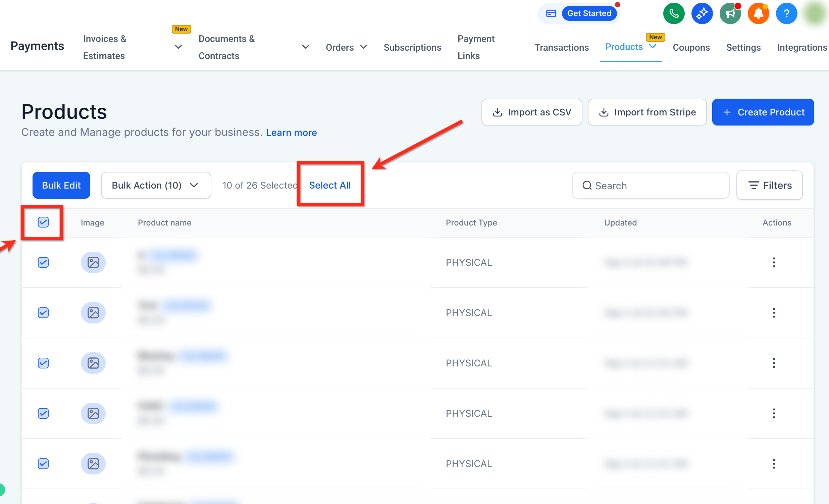
Task: Click the blue question mark help icon
Action: coord(786,13)
